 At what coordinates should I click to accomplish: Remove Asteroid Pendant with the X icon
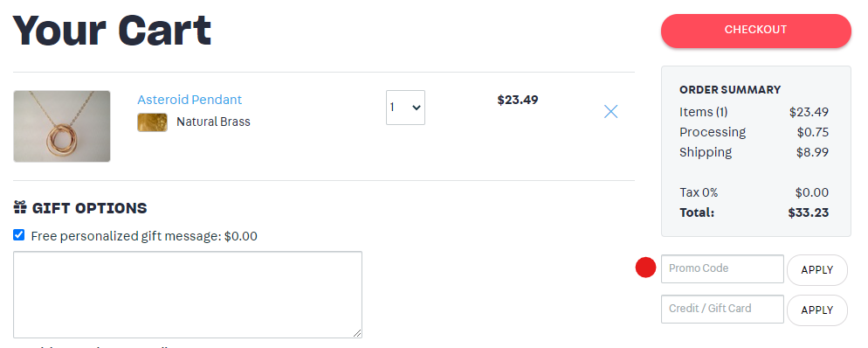point(610,112)
